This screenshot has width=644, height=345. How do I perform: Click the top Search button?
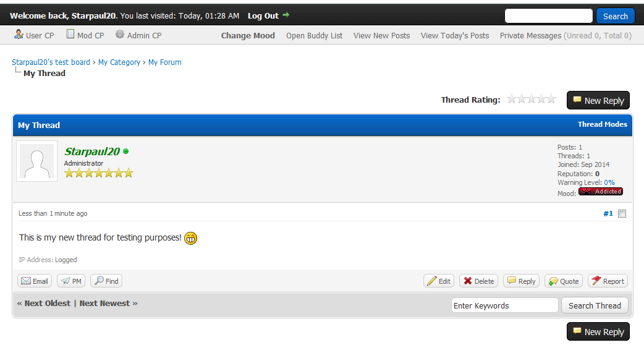[615, 17]
